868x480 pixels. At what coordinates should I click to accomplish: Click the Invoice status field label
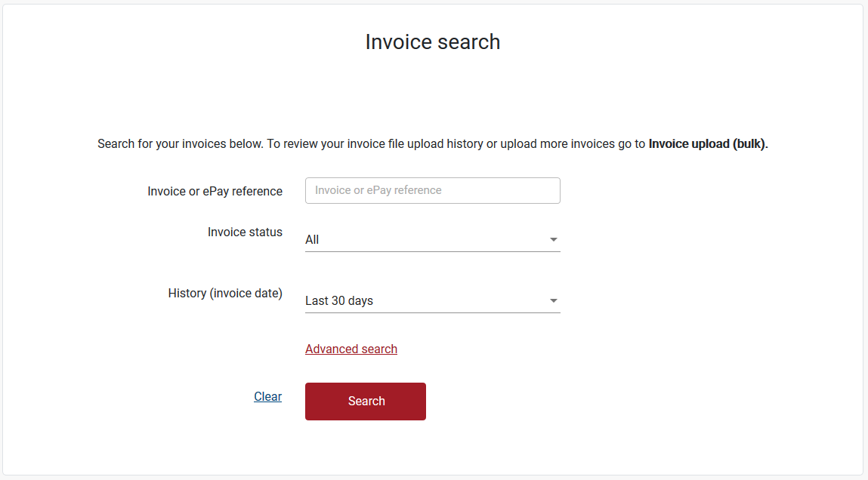245,232
